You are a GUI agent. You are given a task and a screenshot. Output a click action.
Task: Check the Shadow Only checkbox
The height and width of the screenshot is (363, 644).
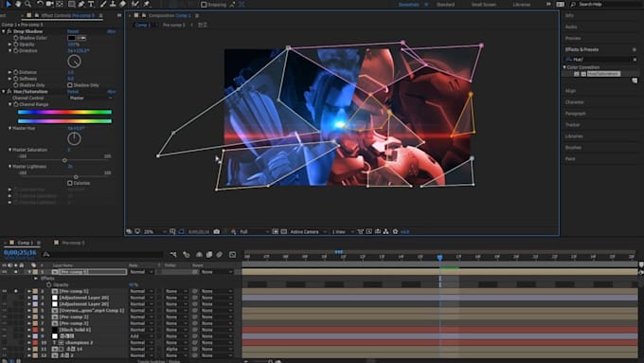[x=70, y=85]
